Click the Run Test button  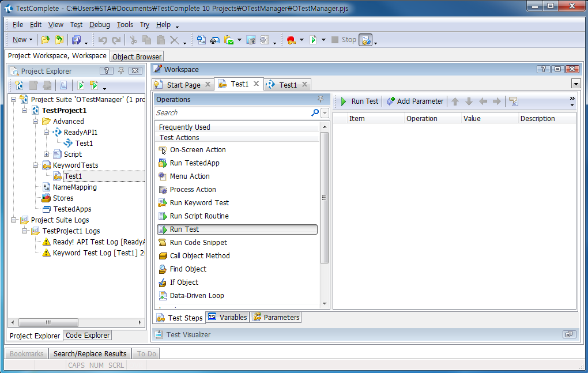359,101
